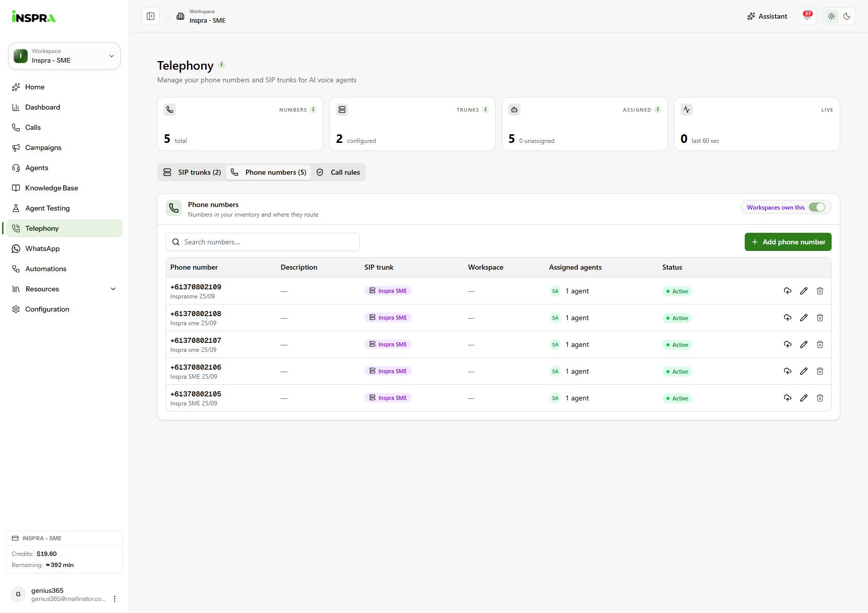Select Telephony in sidebar
Screen dimensions: 868x613
tap(64, 228)
